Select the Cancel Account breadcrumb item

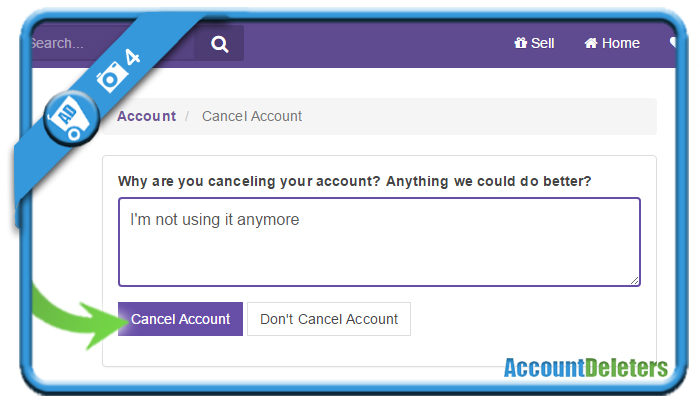tap(252, 116)
